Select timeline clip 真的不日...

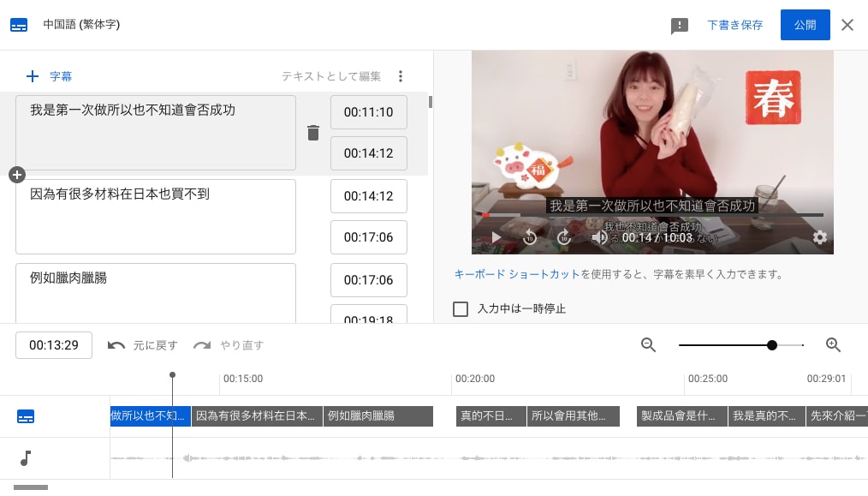pos(491,416)
